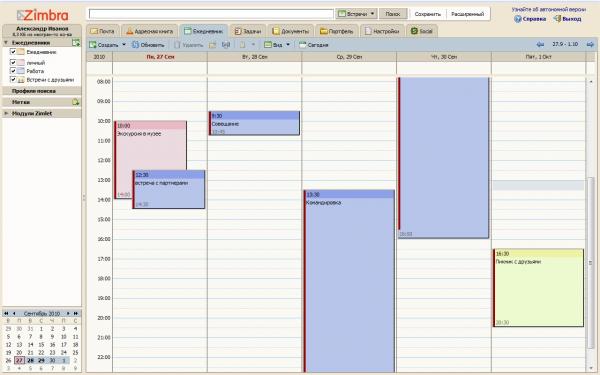The height and width of the screenshot is (375, 600).
Task: Click the Расширенный (Advanced) search button
Action: pos(468,14)
